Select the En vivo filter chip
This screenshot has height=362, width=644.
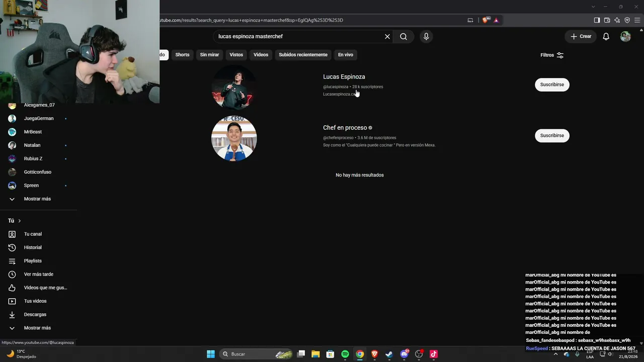coord(345,55)
